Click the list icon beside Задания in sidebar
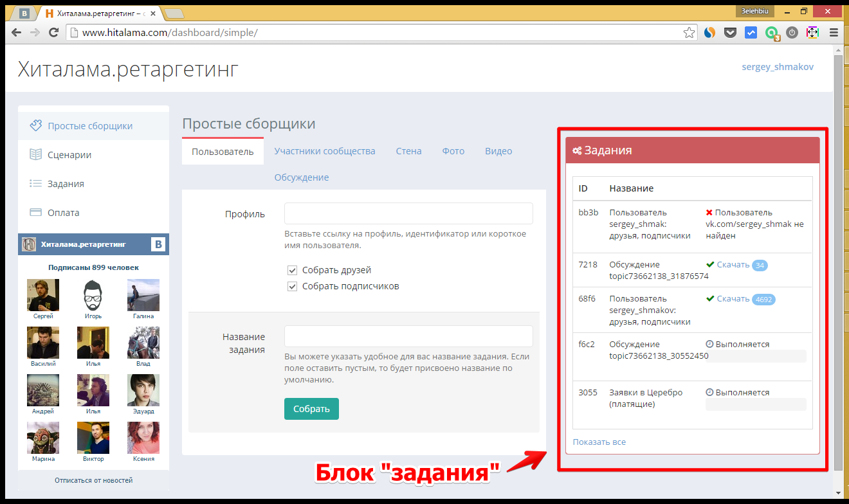Screen dimensions: 849x504 point(36,183)
